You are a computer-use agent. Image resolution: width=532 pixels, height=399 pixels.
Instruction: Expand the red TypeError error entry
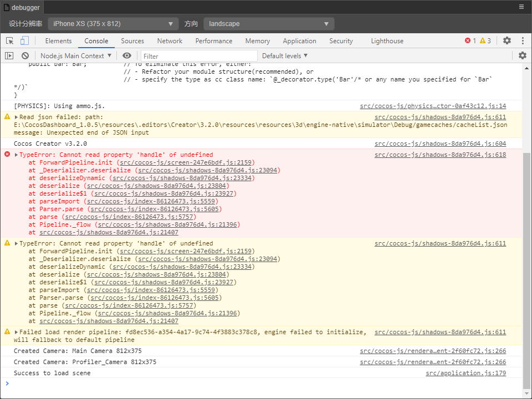pos(16,155)
